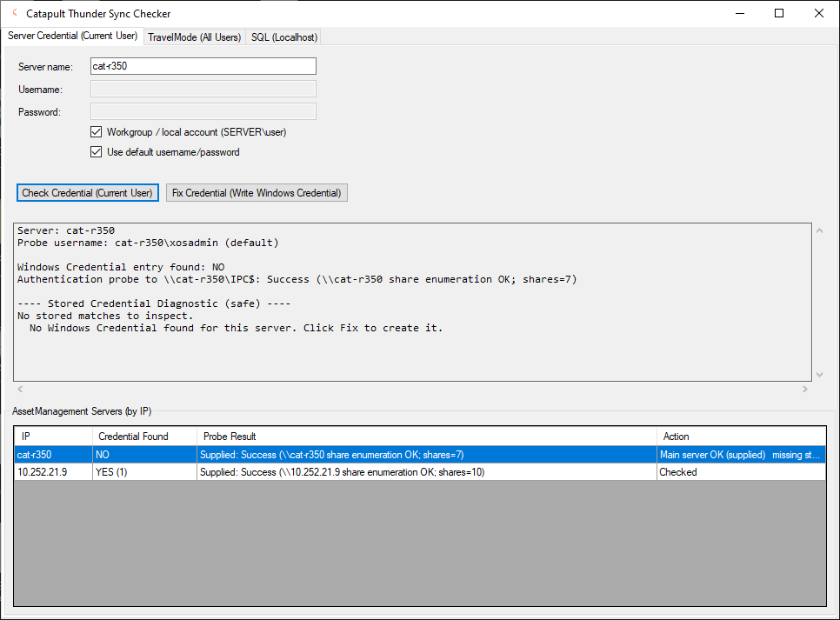The width and height of the screenshot is (840, 620).
Task: Click the Catapult app icon in title bar
Action: [x=15, y=13]
